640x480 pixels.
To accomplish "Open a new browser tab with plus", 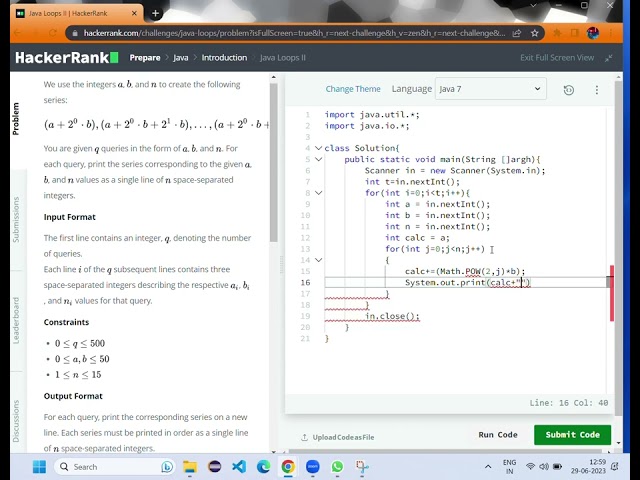I will (155, 13).
